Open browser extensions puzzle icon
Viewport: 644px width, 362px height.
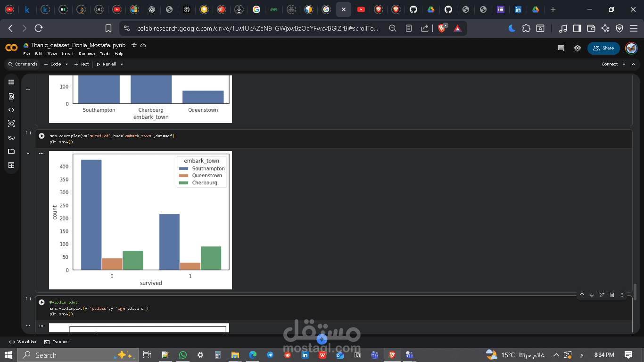[526, 28]
